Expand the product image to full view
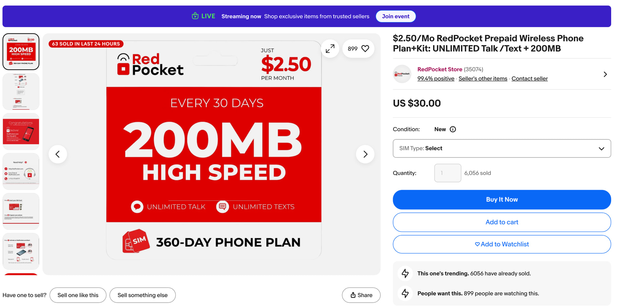The height and width of the screenshot is (308, 644). point(330,49)
